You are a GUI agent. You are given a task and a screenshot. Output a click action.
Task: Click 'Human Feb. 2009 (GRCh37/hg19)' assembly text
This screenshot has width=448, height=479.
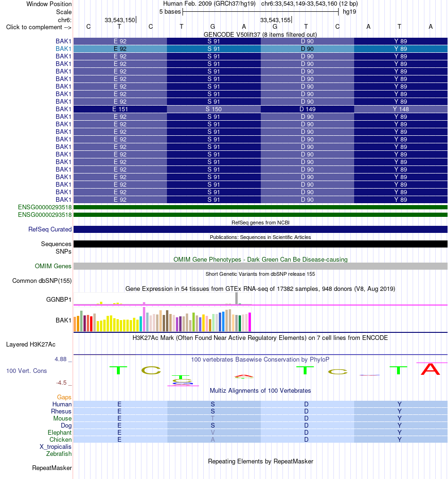click(x=209, y=4)
